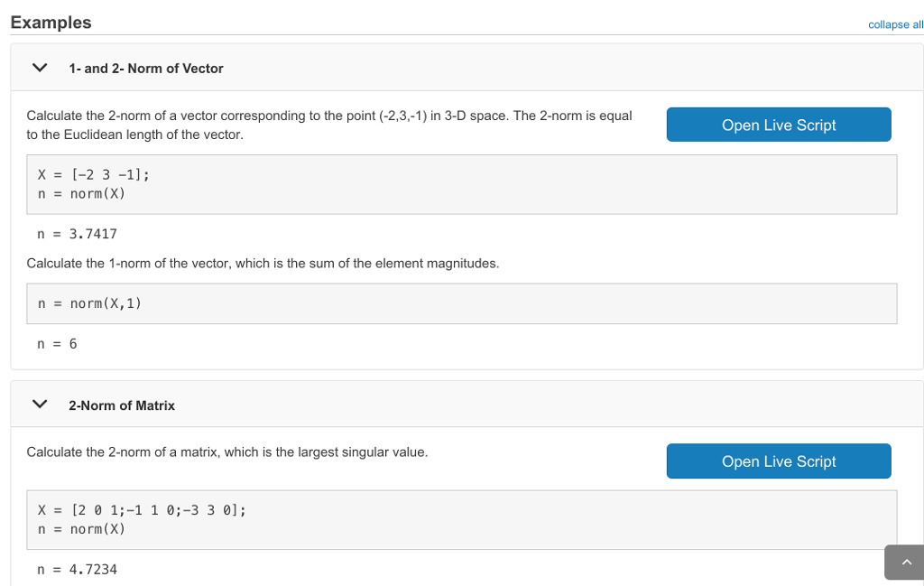Click the output "n = 4.7234"
Screen dimensions: 924x586
point(77,570)
